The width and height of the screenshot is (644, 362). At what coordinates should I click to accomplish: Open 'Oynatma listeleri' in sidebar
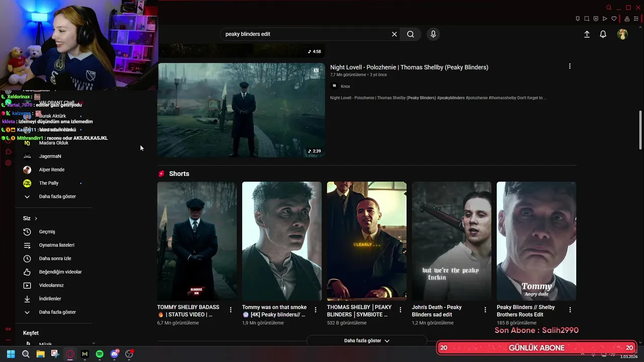point(53,245)
